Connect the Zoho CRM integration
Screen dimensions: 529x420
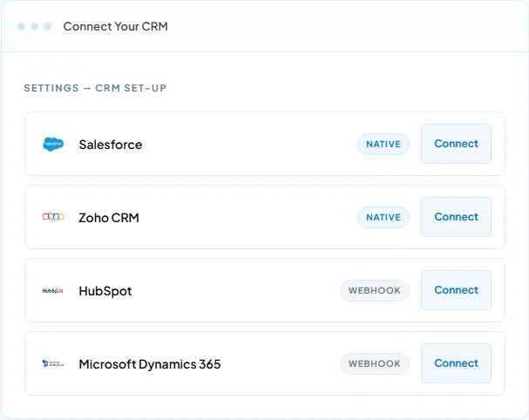click(x=456, y=217)
